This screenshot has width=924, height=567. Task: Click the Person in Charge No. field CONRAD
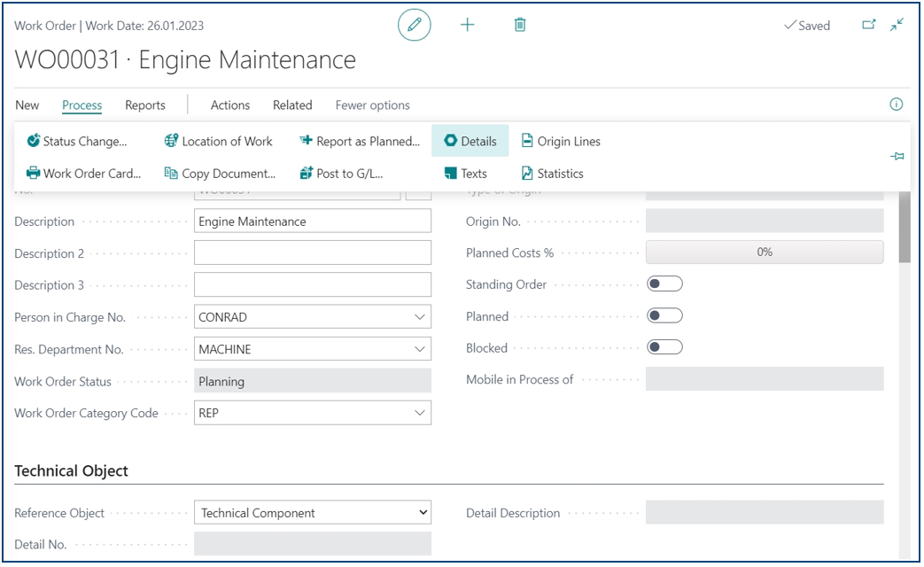click(x=313, y=317)
